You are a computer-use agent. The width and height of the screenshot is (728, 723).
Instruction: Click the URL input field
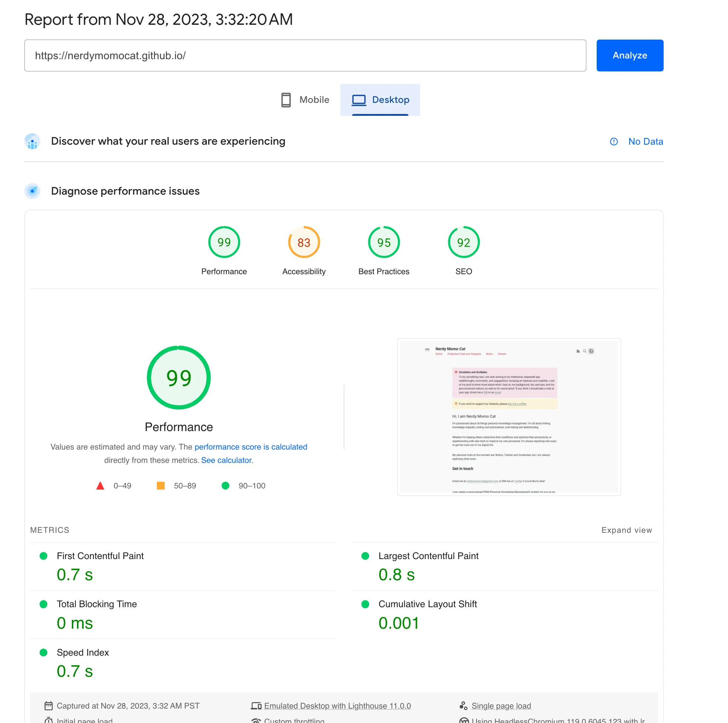305,56
